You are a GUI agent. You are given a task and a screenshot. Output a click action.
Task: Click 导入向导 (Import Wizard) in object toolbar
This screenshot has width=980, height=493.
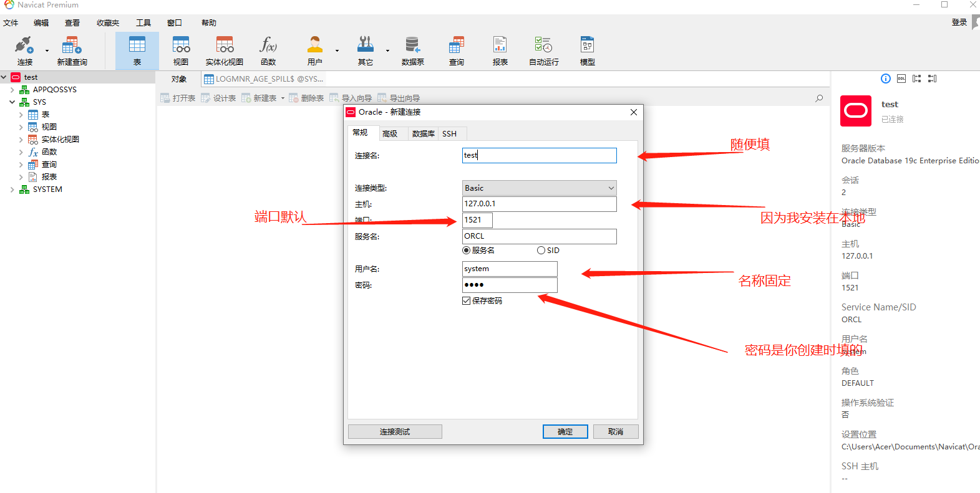coord(351,98)
